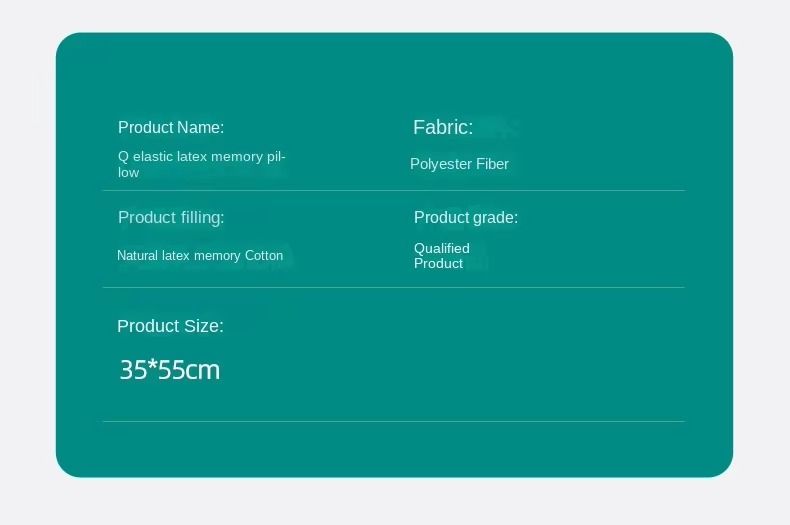Click "Product" below the word Qualified
The image size is (790, 525).
439,264
